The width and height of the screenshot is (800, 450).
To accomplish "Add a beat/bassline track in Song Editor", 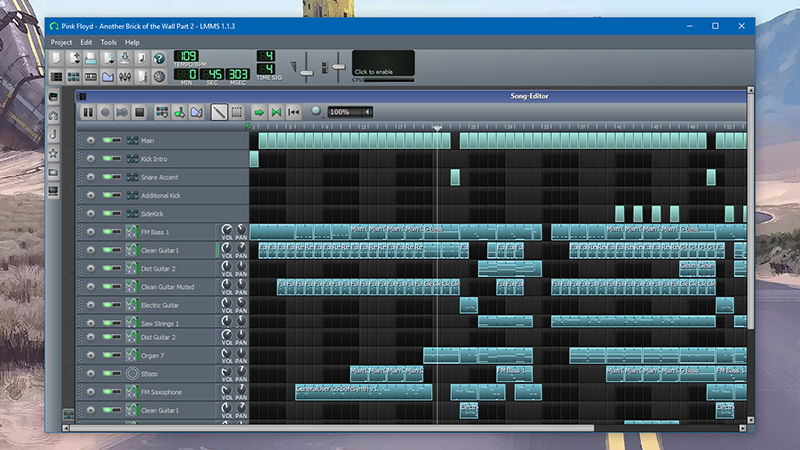I will [162, 112].
